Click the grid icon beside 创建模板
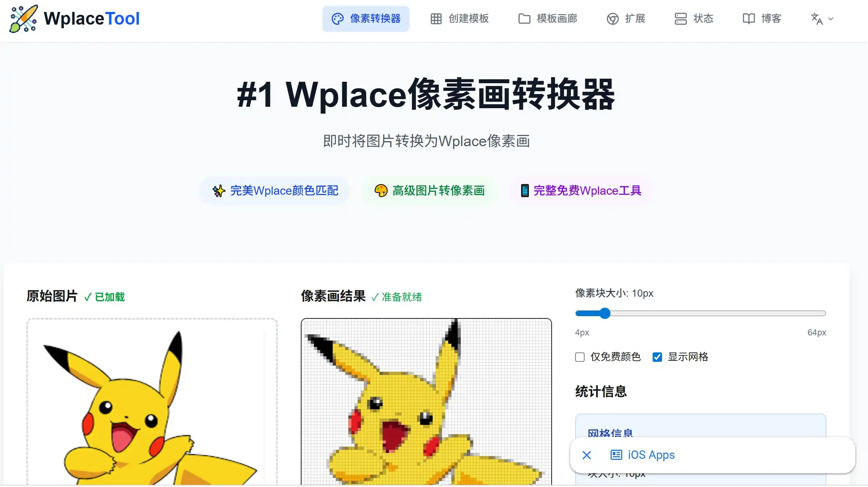868x487 pixels. tap(436, 19)
